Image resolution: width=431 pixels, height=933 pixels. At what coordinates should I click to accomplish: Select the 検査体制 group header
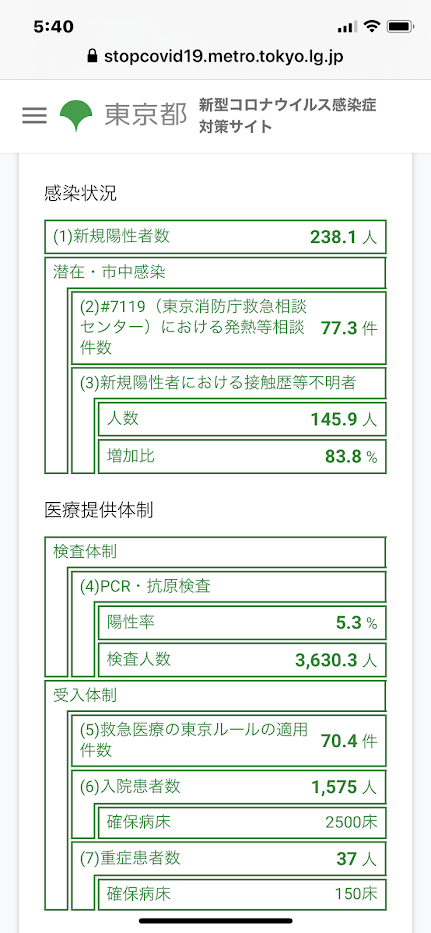216,552
